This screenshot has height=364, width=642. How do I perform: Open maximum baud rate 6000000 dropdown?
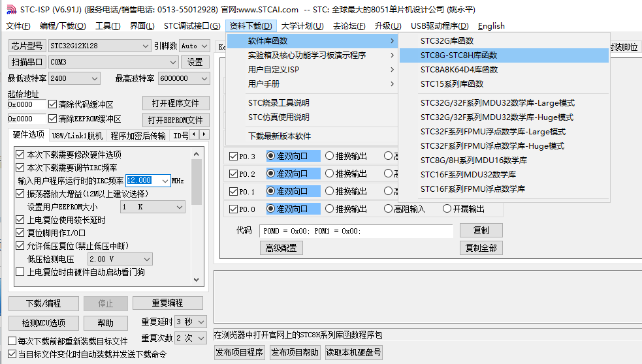coord(184,78)
